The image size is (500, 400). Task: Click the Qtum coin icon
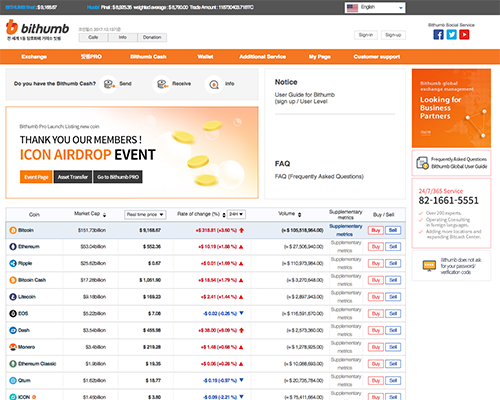click(x=13, y=380)
